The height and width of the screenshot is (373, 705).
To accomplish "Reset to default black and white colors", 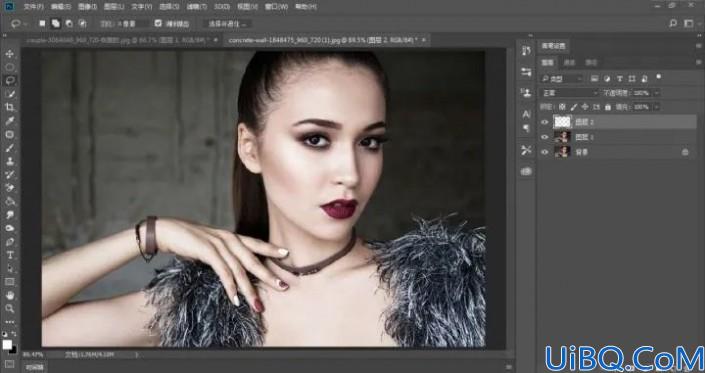I will click(5, 334).
